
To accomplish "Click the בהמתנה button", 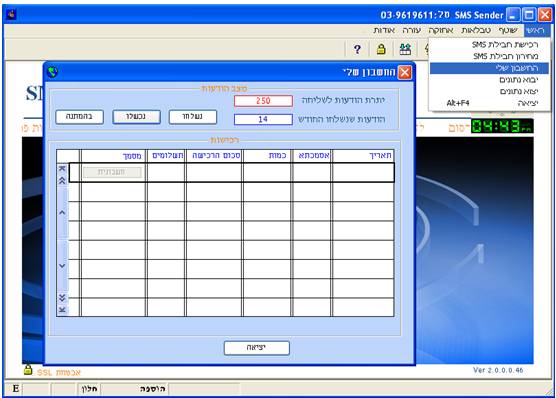I will pos(79,117).
